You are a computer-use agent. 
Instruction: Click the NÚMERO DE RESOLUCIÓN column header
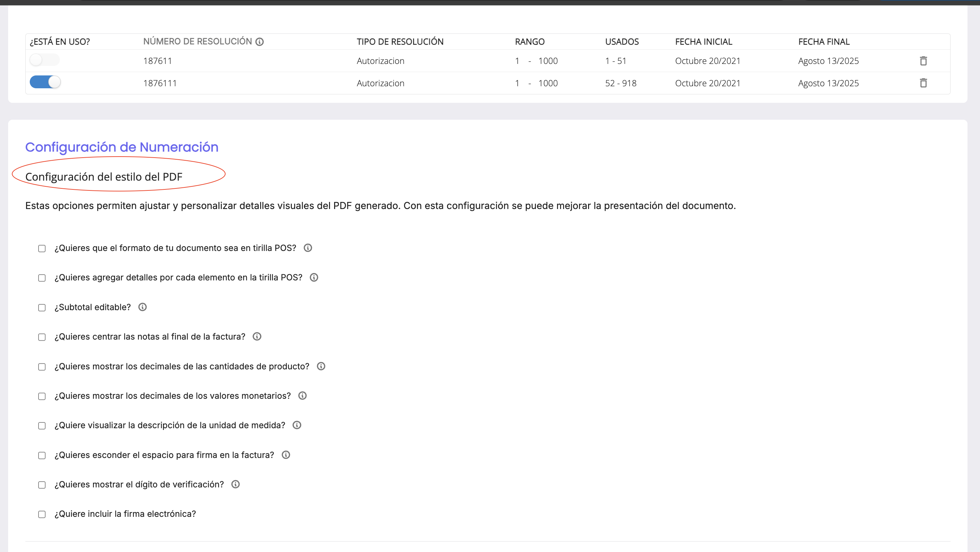pos(197,42)
